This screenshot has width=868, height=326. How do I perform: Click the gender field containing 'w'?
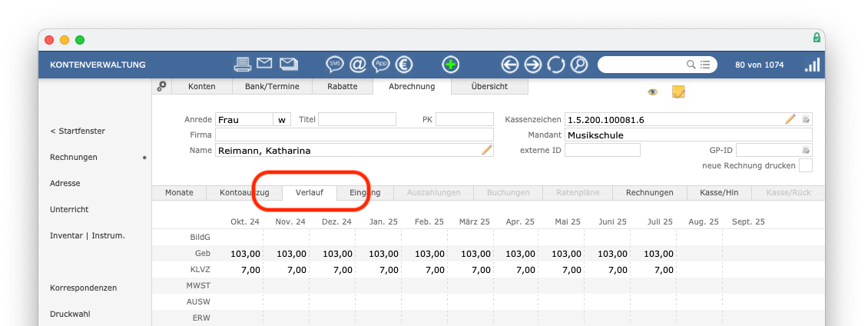pyautogui.click(x=283, y=119)
